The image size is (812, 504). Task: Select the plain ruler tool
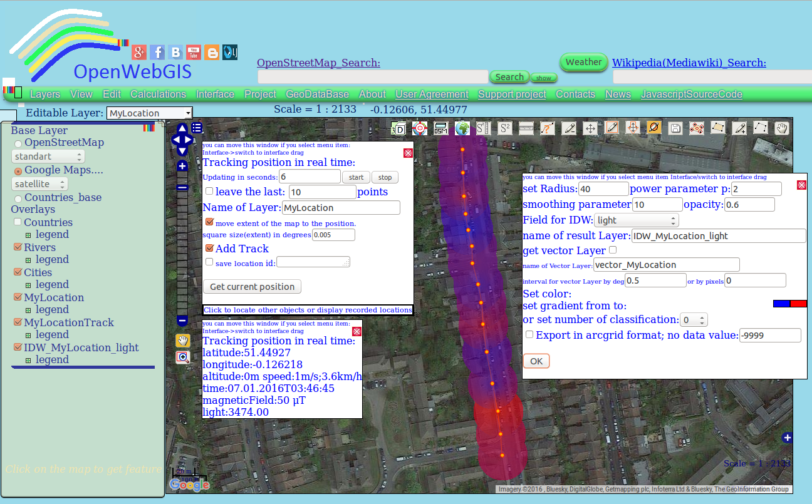click(x=526, y=128)
